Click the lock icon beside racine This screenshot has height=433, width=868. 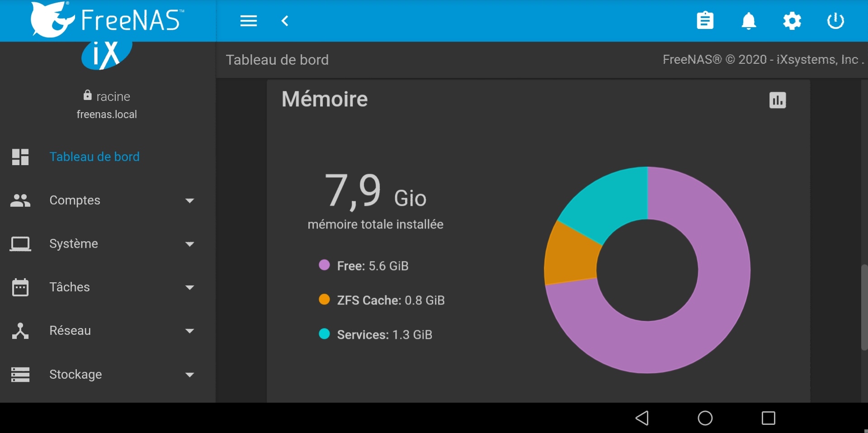pos(88,95)
